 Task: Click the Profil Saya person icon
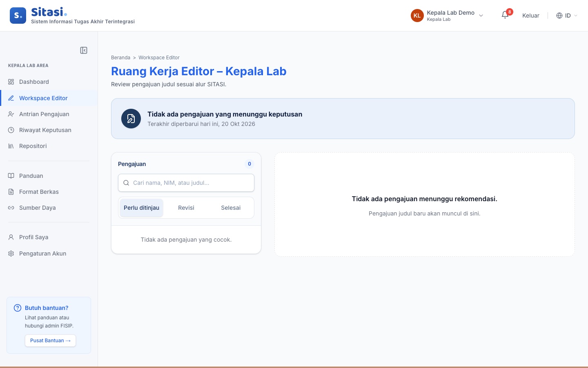pyautogui.click(x=11, y=237)
